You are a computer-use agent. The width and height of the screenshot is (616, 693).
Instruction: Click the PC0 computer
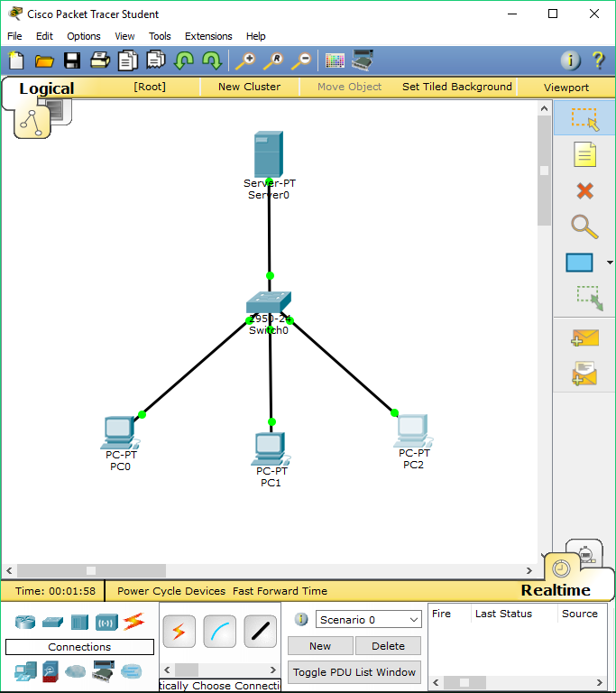[120, 433]
